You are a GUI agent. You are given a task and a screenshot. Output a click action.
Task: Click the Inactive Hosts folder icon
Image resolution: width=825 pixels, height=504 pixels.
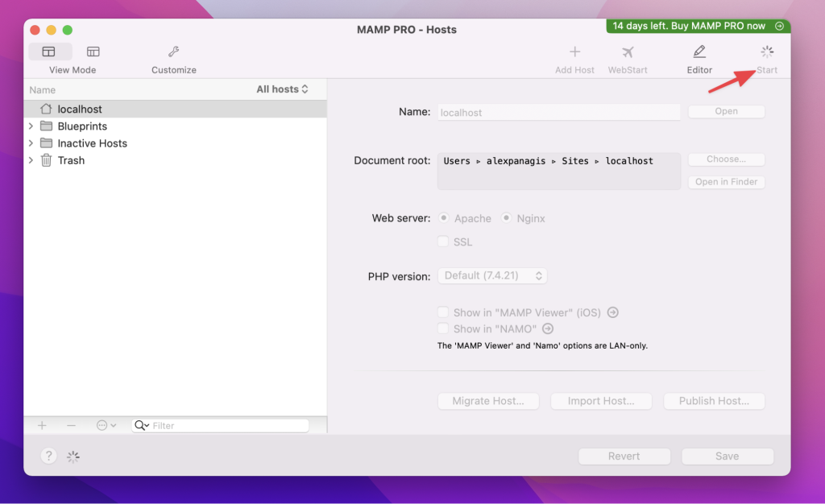click(46, 143)
